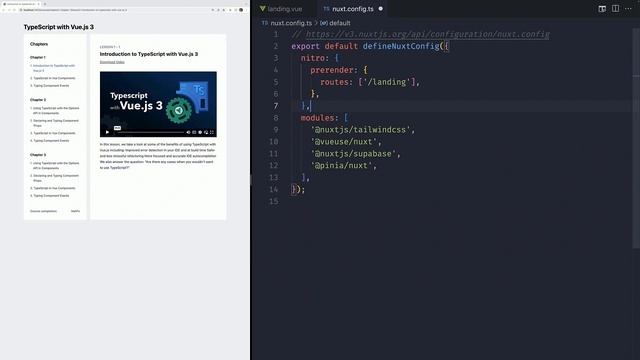This screenshot has width=640, height=360.
Task: Click the unsaved dot on nuxt.config.ts tab
Action: [380, 9]
